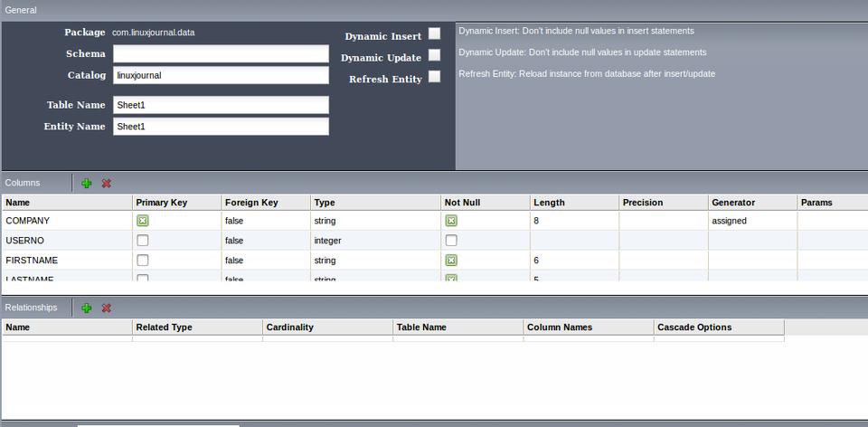The image size is (868, 427).
Task: Uncheck Not Null for FIRSTNAME row
Action: (451, 261)
